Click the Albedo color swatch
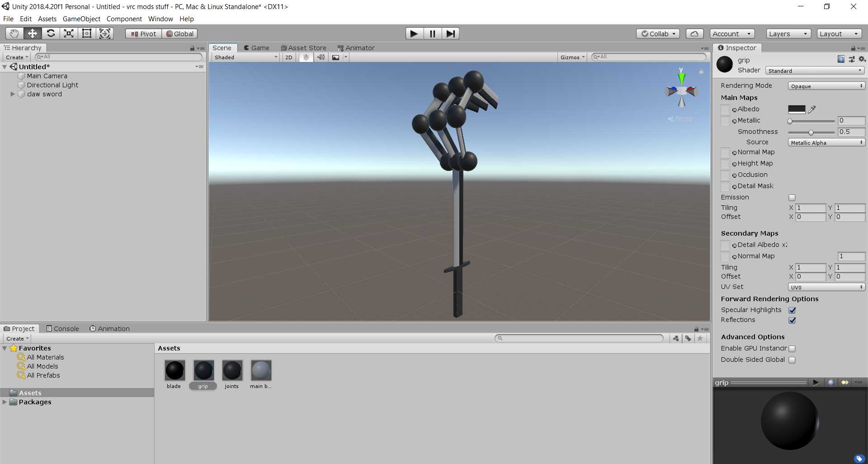This screenshot has width=868, height=464. (797, 109)
